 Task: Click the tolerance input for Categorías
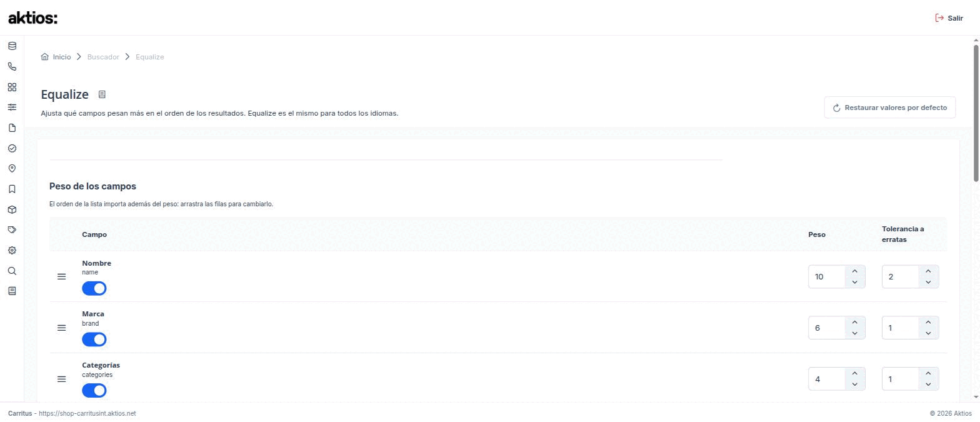pos(901,379)
